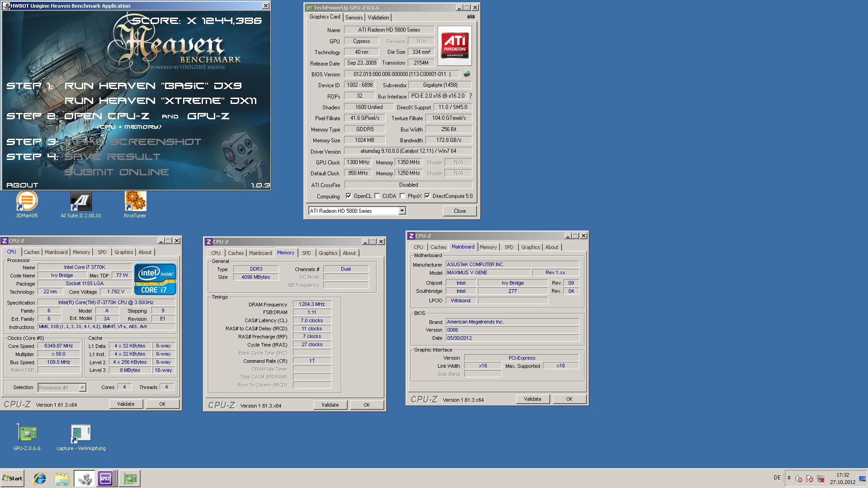The width and height of the screenshot is (868, 488).
Task: Switch to the CPU-Z taskbar item
Action: click(106, 479)
